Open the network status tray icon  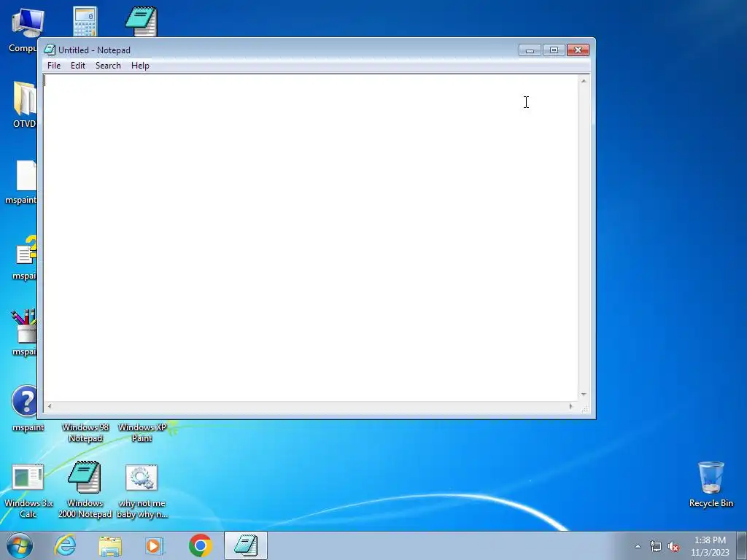point(656,547)
